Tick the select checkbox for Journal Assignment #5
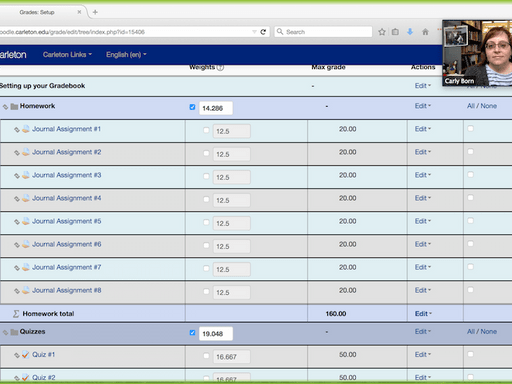512x384 pixels. [x=470, y=221]
